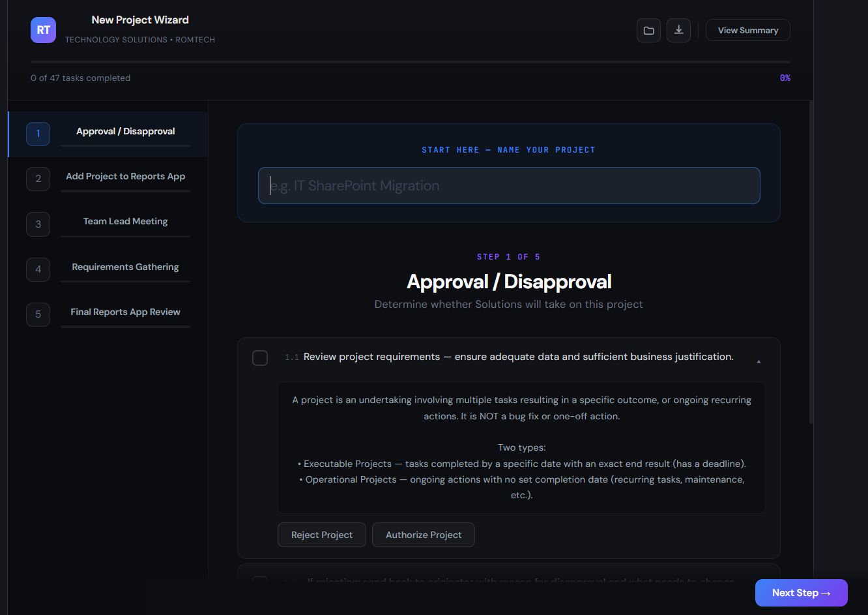Select Final Reports App Review step
This screenshot has height=615, width=868.
(108, 315)
